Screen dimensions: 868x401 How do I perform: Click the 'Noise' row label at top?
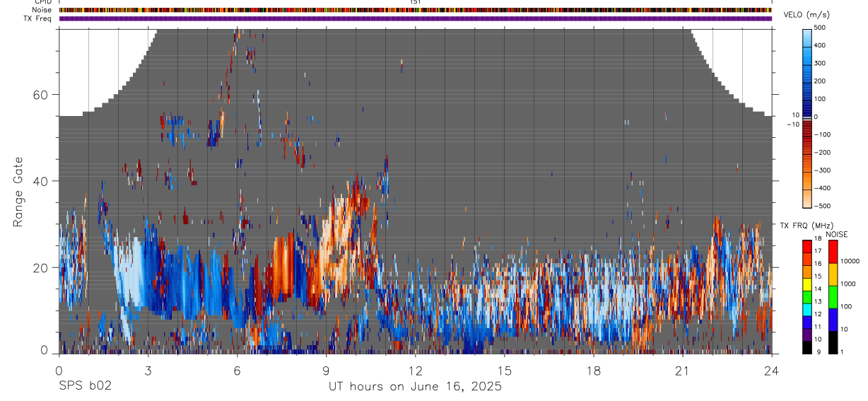coord(42,10)
